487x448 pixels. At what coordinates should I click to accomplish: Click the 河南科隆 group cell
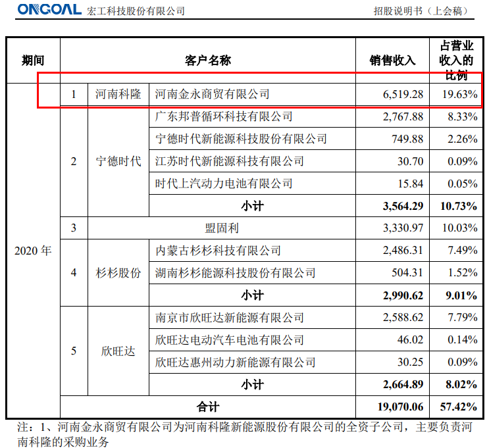tap(118, 94)
